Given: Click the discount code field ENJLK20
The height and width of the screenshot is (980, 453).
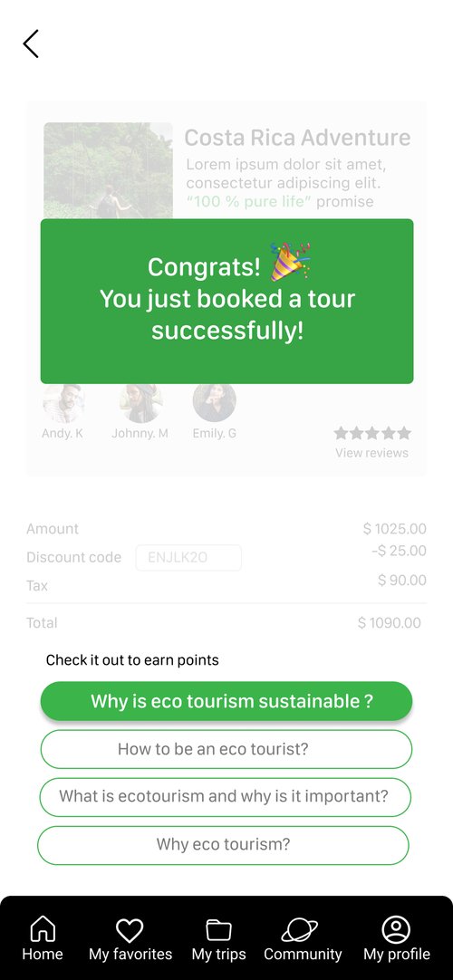Looking at the screenshot, I should point(188,558).
